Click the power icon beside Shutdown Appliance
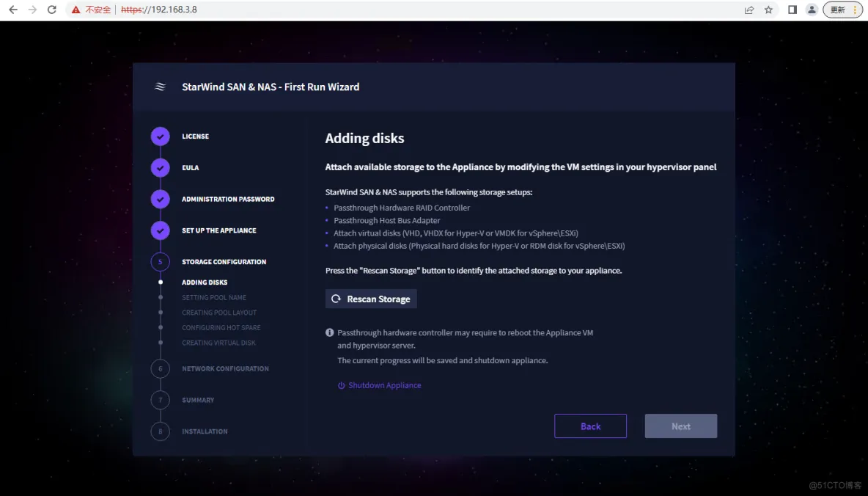 click(x=342, y=385)
